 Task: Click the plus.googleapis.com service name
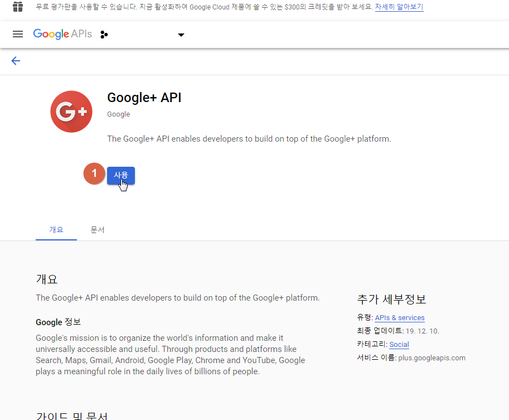(x=432, y=358)
